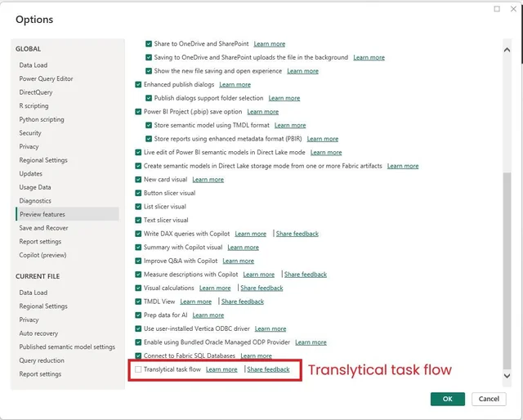Open Share feedback for Measure descriptions
The height and width of the screenshot is (420, 523).
[x=306, y=275]
